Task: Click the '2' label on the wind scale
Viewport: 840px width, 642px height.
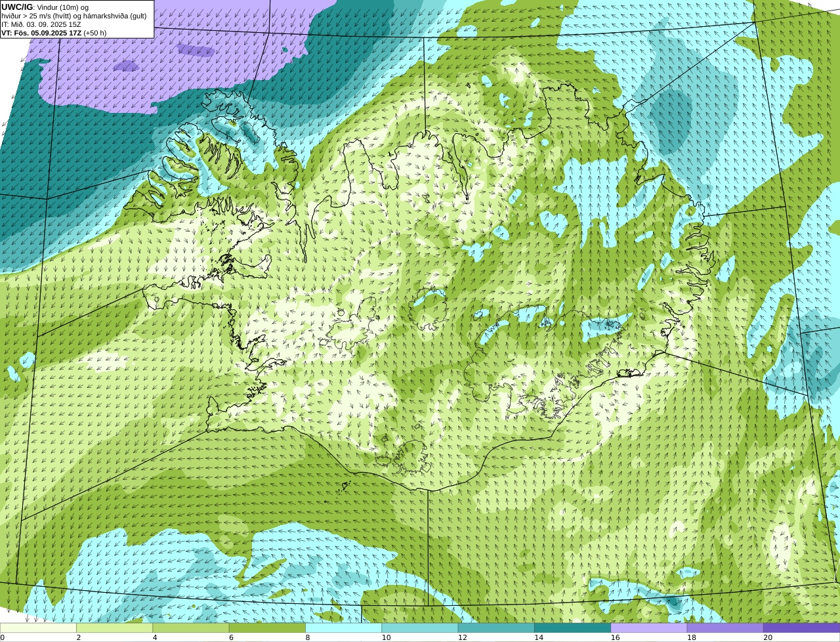Action: click(x=79, y=637)
